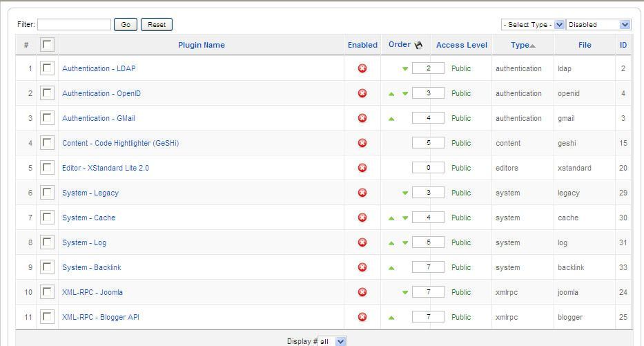Tick checkbox for Content - Code Hightlighter (GeSHi)

[47, 142]
